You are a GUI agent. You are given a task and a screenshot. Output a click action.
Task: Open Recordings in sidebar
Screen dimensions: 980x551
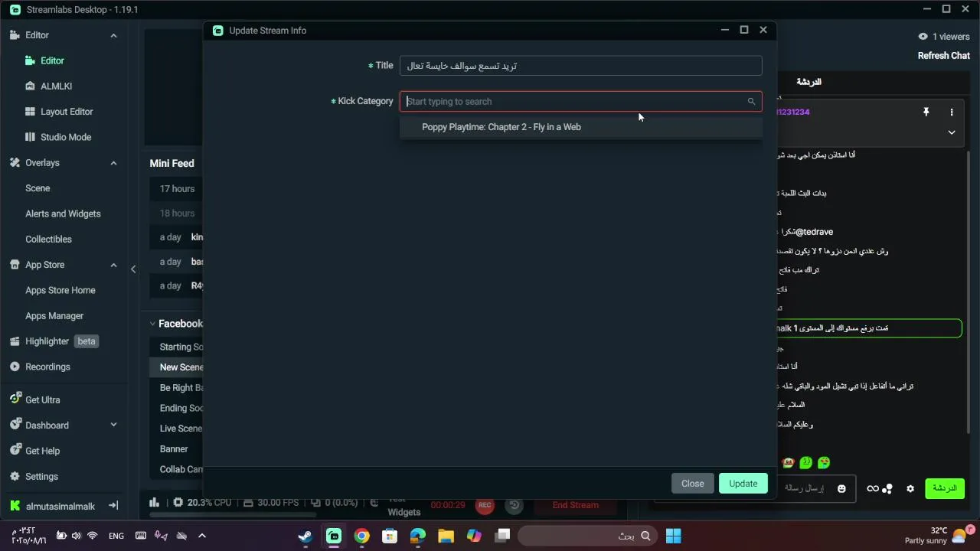(40, 367)
